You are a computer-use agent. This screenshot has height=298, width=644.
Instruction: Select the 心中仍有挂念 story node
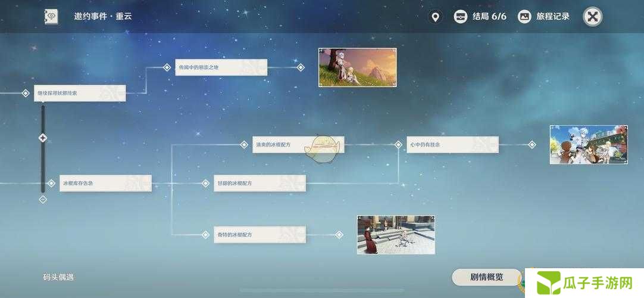pos(452,145)
